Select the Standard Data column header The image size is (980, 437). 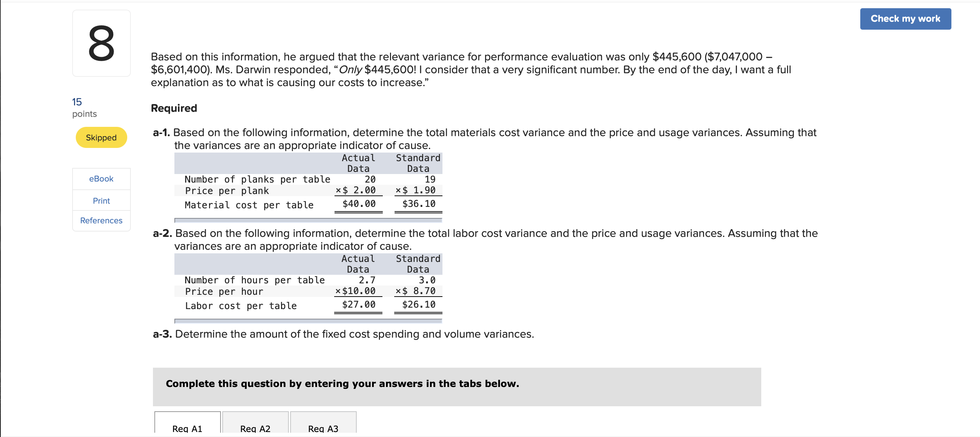coord(417,163)
